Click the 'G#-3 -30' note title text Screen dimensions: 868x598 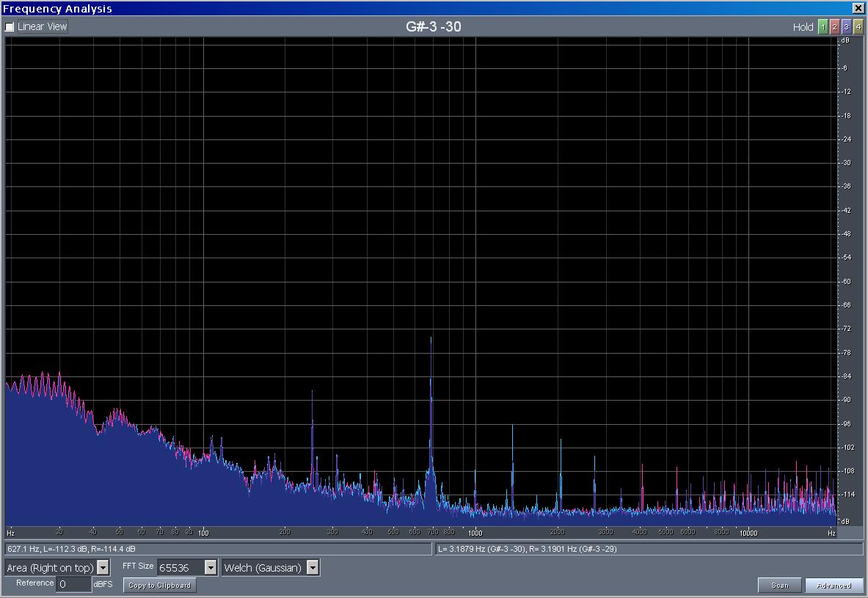434,26
